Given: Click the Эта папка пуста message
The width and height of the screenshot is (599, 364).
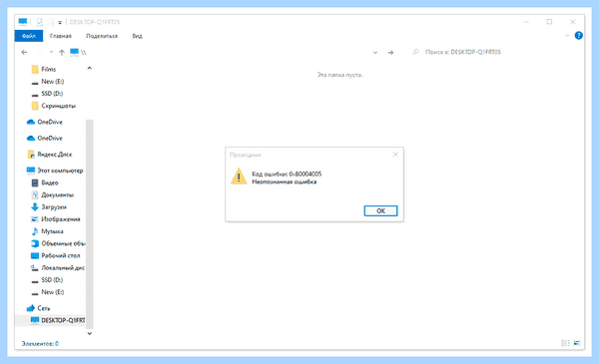Looking at the screenshot, I should coord(339,75).
